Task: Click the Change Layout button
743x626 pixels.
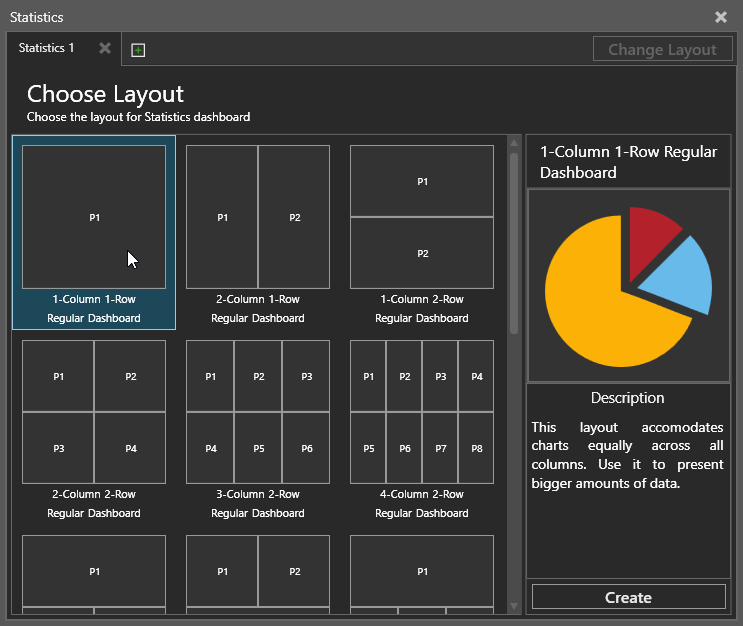Action: point(662,49)
